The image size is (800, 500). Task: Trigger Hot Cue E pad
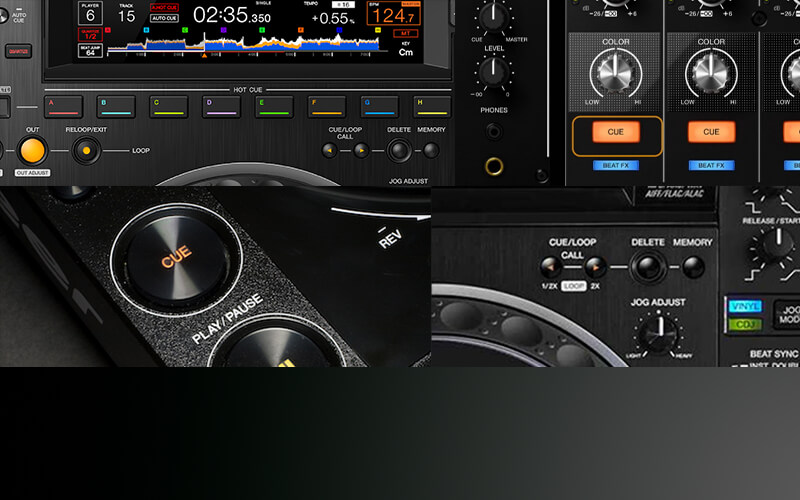pyautogui.click(x=274, y=107)
